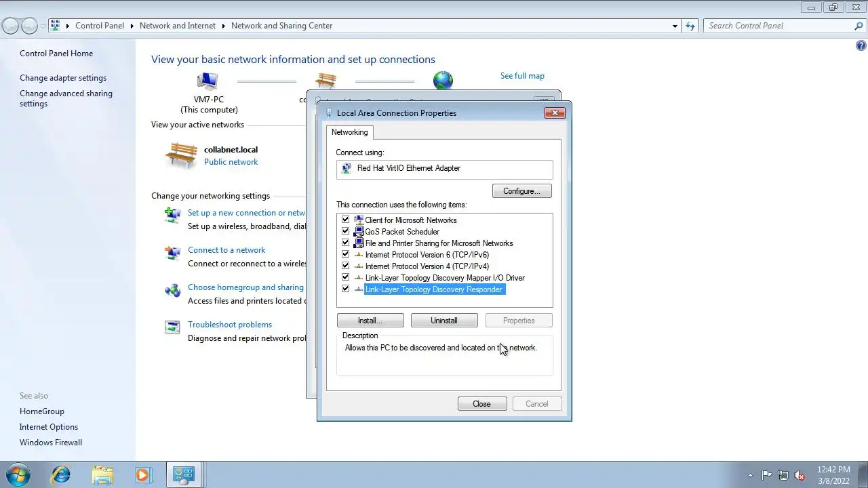Click the refresh icon beside address bar

pos(690,26)
